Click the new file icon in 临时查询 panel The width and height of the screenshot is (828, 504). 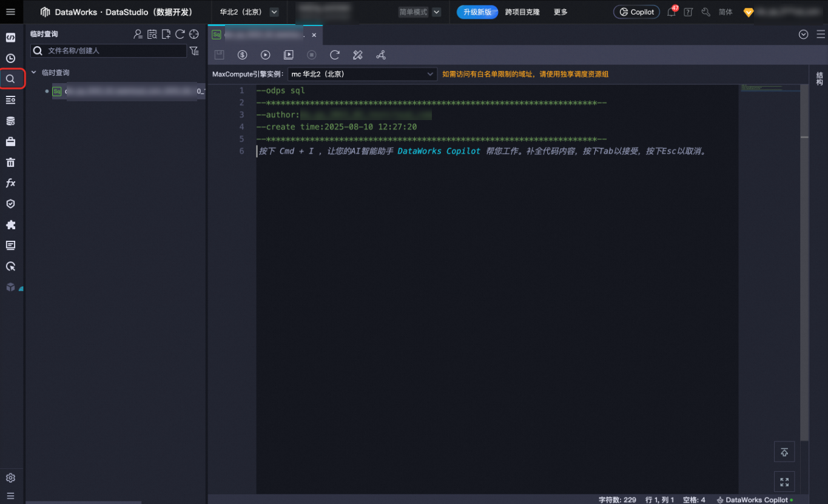click(166, 34)
